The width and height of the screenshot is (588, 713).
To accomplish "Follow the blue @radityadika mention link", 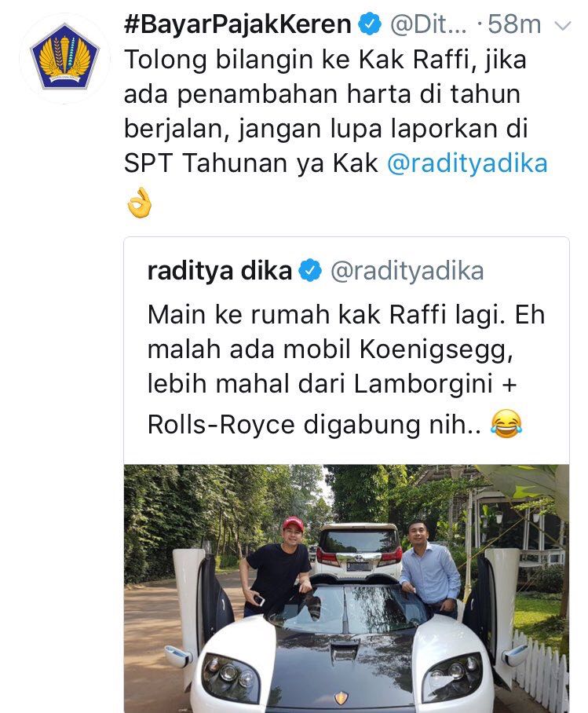I will [x=467, y=163].
